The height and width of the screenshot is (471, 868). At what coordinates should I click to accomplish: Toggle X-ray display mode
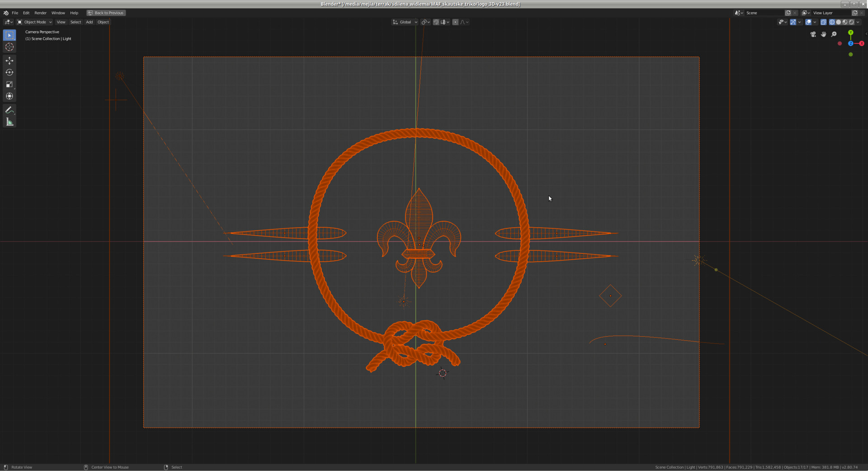pos(823,22)
